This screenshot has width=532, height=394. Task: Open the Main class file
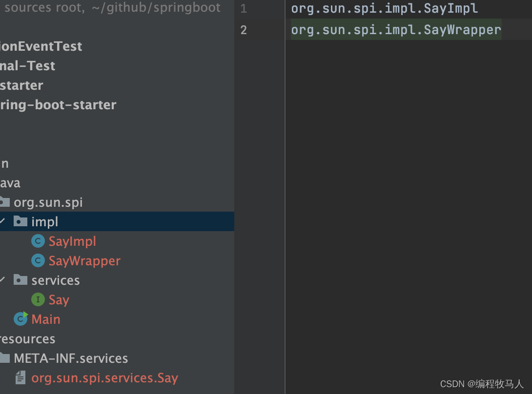[46, 319]
